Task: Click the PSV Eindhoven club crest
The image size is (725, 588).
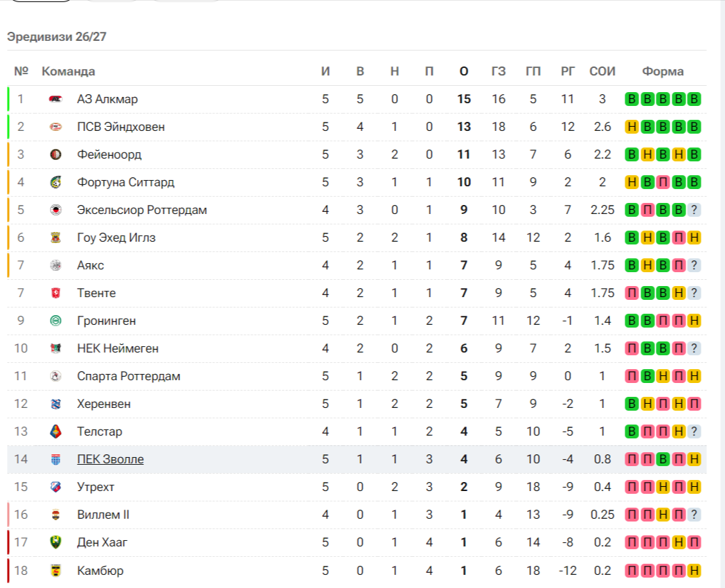Action: [x=55, y=127]
